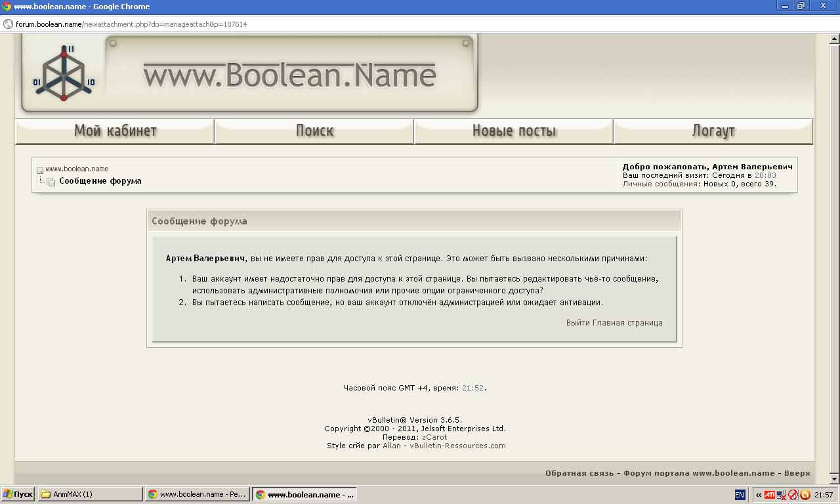Click the page icon beside Сообщение форума
Viewport: 840px width, 504px height.
click(51, 182)
